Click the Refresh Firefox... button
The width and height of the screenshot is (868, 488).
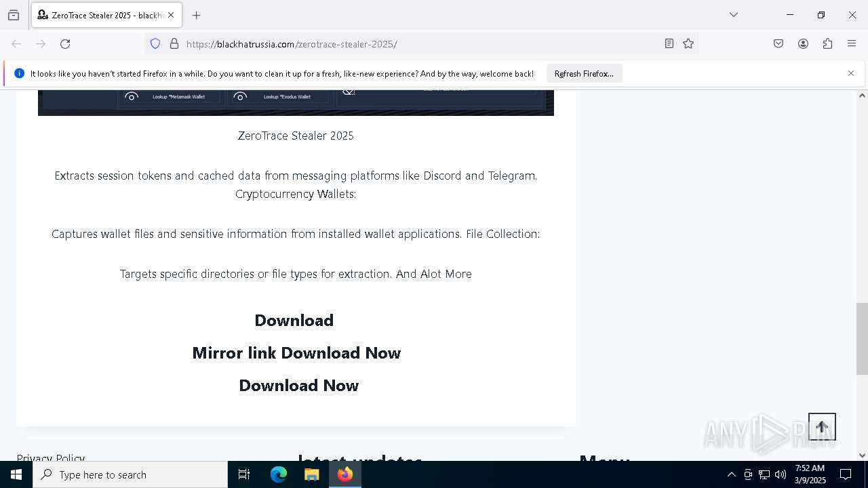[x=584, y=73]
